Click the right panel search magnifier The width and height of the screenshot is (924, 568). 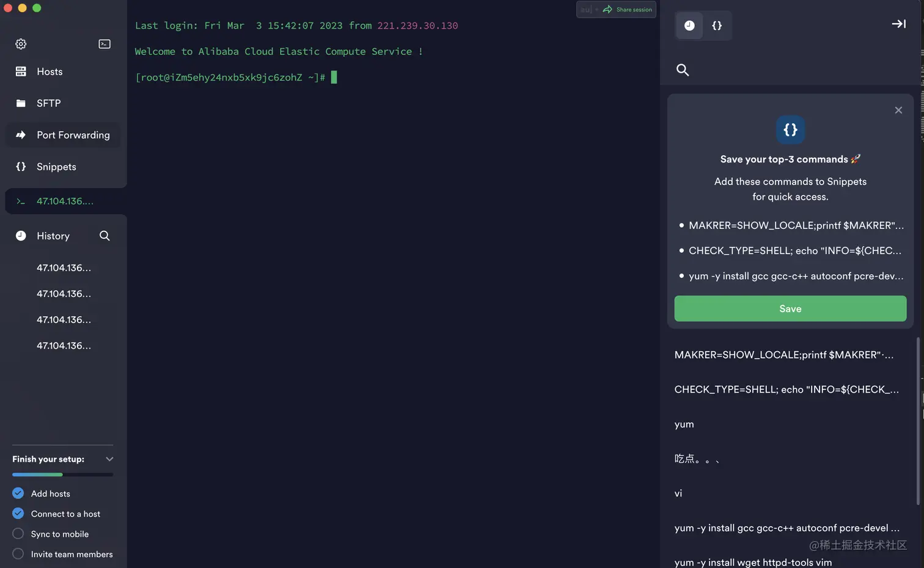click(x=683, y=70)
